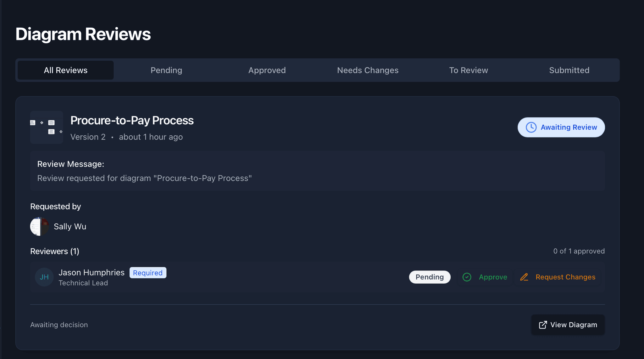Click the Required badge beside Jason Humphries

[x=148, y=273]
